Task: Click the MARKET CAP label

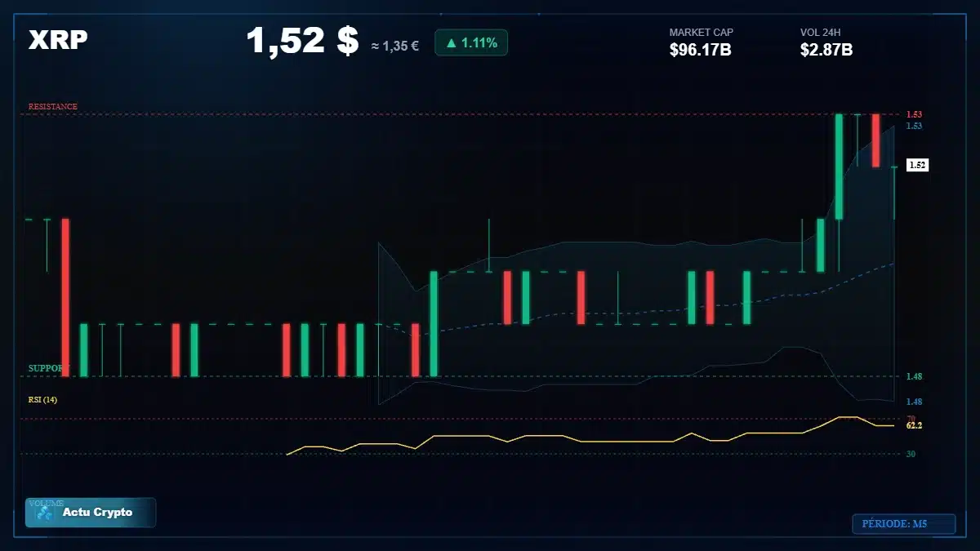Action: 702,33
